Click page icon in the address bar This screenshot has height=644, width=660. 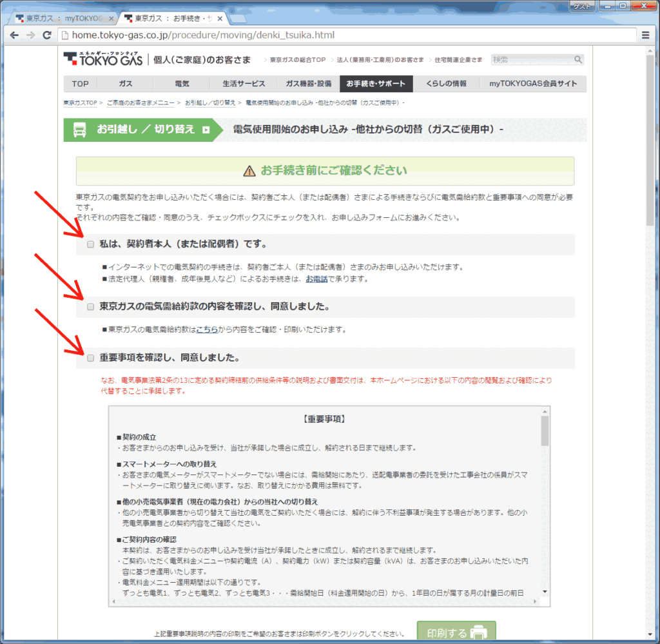point(65,35)
